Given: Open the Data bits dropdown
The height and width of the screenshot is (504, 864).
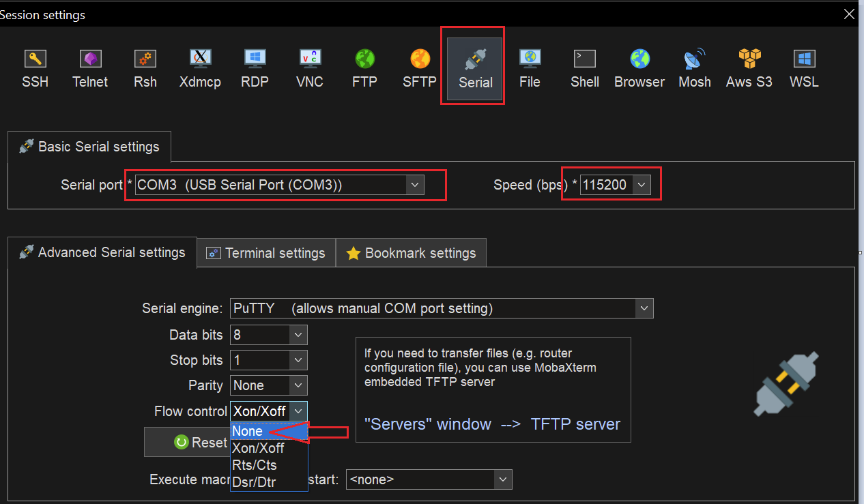Looking at the screenshot, I should point(298,334).
